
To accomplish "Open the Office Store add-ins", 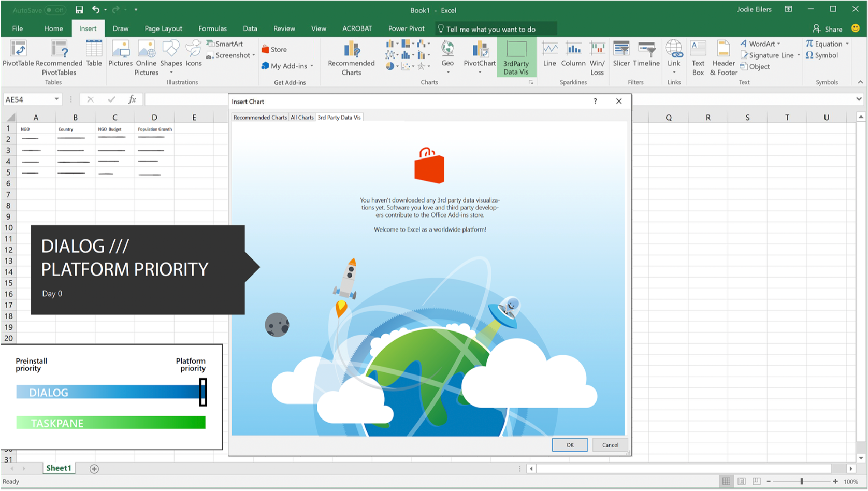I will (x=274, y=50).
